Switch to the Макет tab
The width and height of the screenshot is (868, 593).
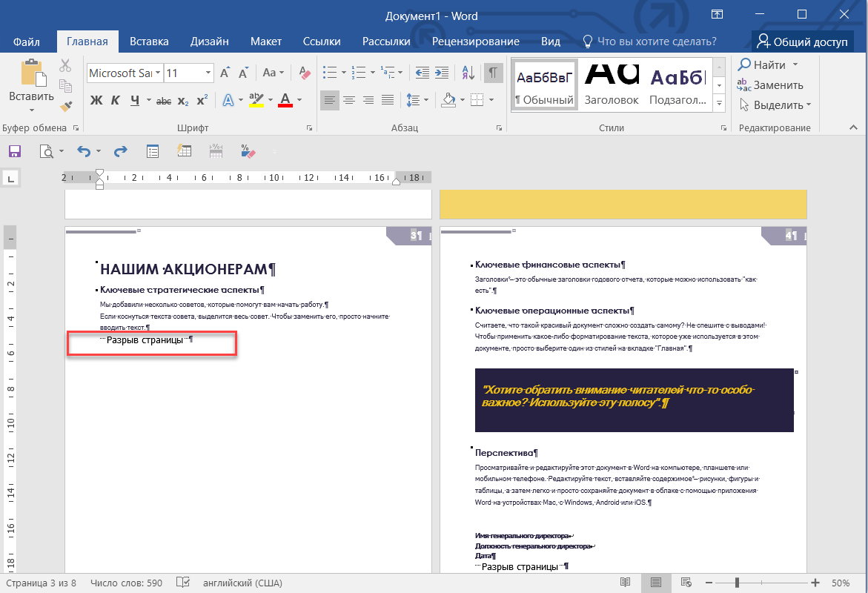265,42
